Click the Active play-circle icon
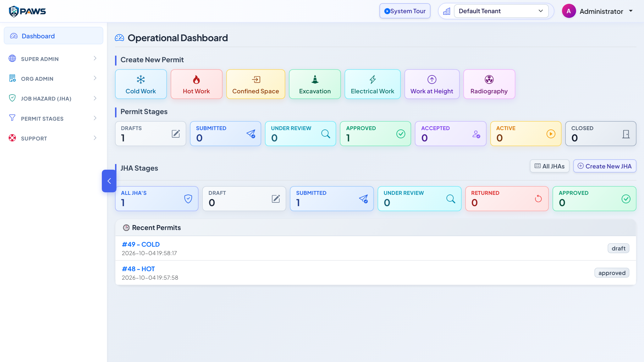Viewport: 644px width, 362px height. (551, 134)
